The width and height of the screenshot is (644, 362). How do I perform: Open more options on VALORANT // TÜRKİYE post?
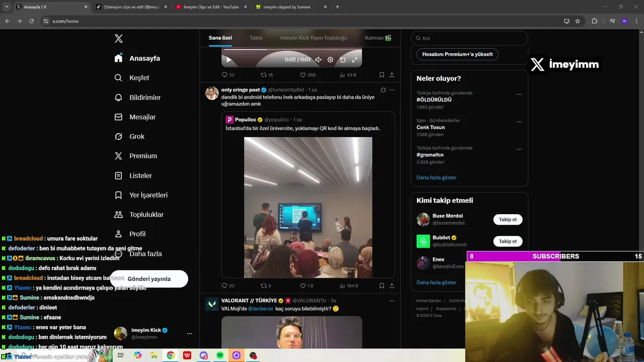(392, 301)
